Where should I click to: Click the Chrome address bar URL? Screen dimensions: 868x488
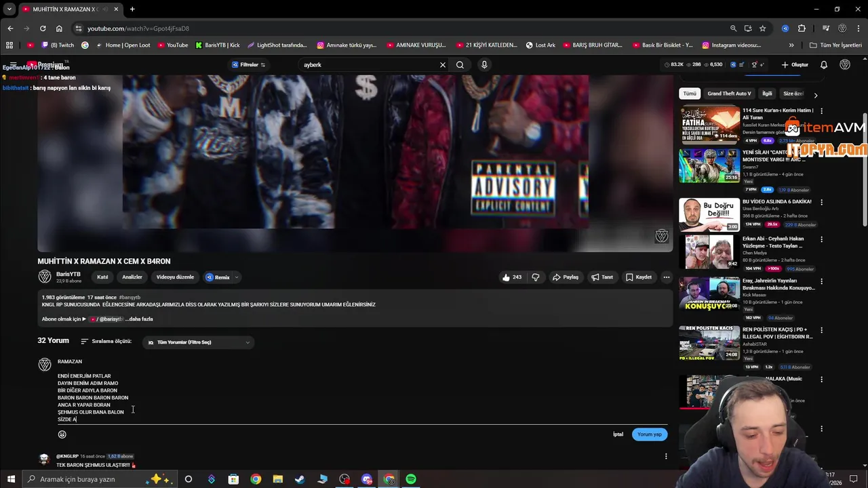138,28
